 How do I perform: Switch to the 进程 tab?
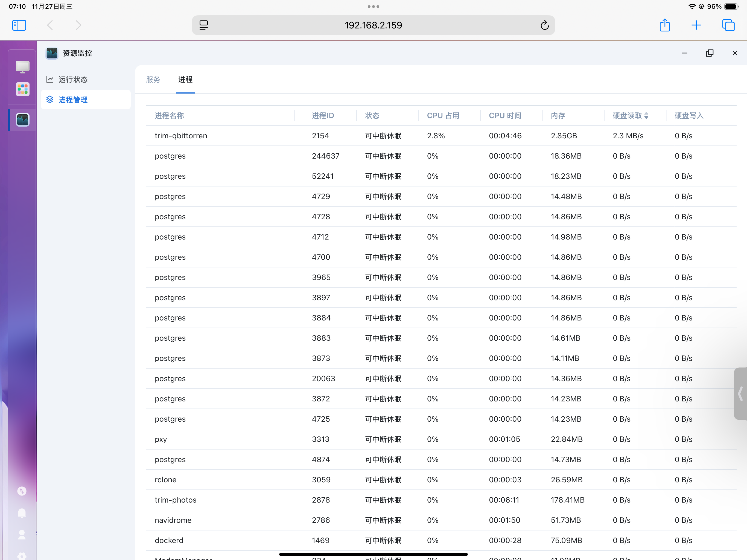(185, 80)
